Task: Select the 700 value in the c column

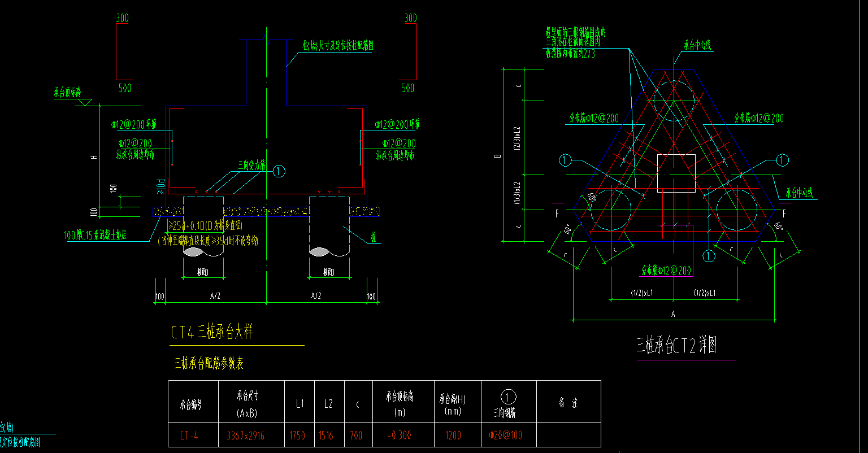Action: 356,435
